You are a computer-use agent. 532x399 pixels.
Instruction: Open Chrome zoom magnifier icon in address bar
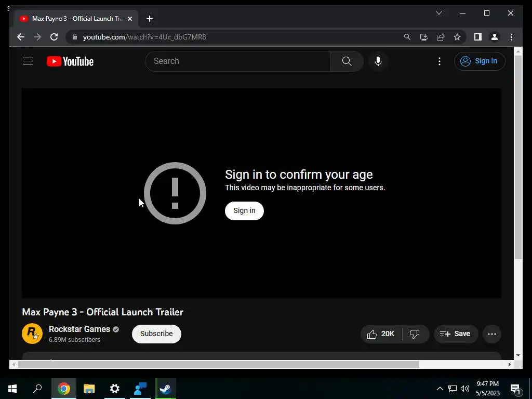(x=407, y=37)
